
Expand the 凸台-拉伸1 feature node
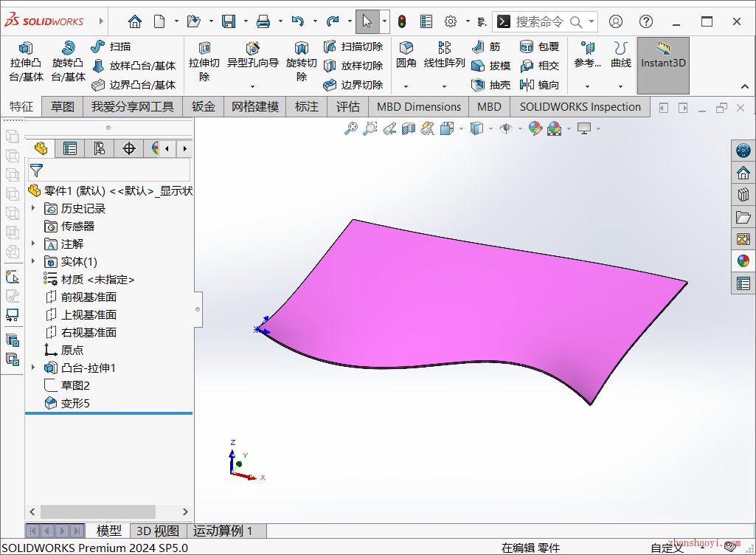tap(33, 368)
